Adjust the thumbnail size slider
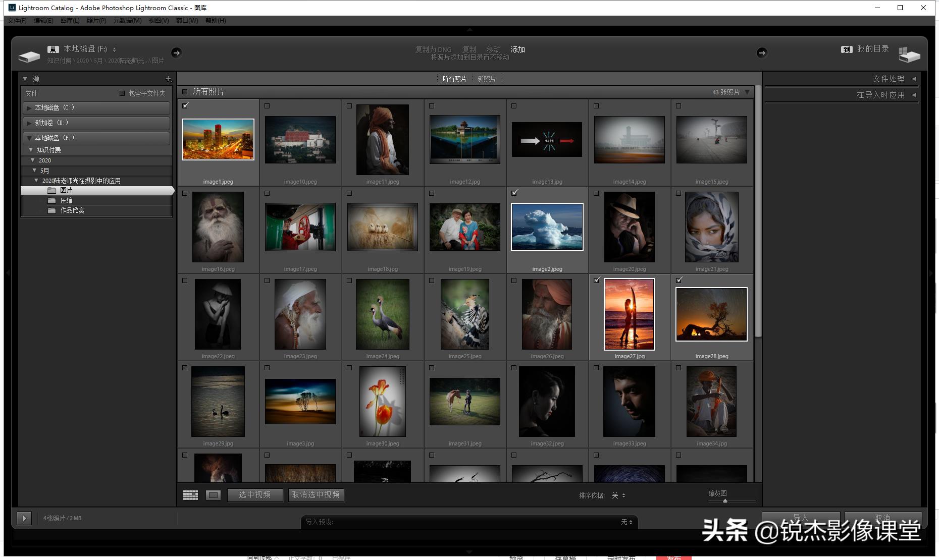The image size is (939, 560). [x=725, y=501]
